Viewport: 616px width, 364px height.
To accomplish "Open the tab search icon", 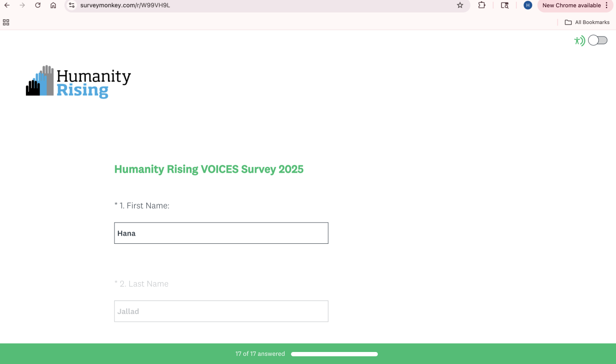I will (504, 5).
